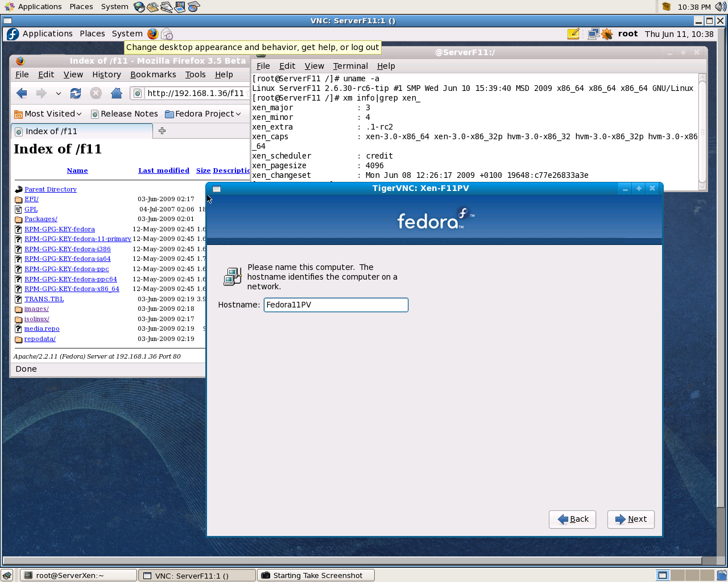Click the brown package updater tray icon
Viewport: 728px width, 582px height.
(x=667, y=7)
